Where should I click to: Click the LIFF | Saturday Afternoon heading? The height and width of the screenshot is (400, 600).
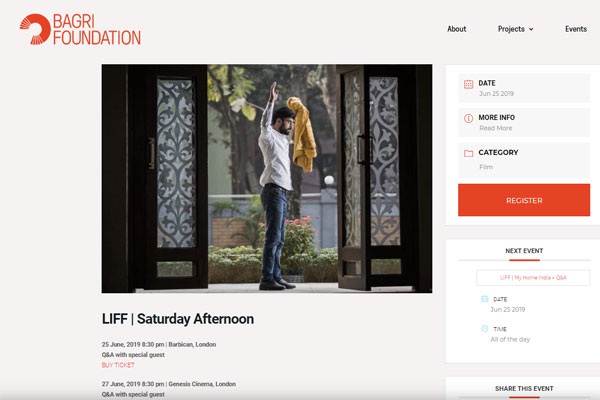coord(178,319)
